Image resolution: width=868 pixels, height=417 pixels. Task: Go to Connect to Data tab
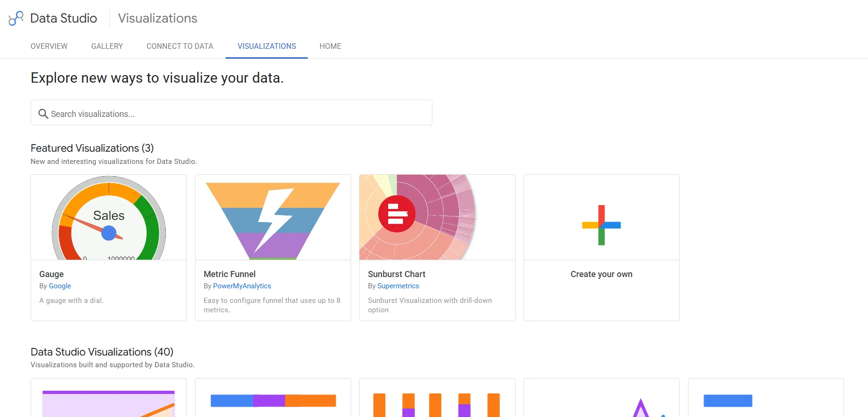coord(180,46)
